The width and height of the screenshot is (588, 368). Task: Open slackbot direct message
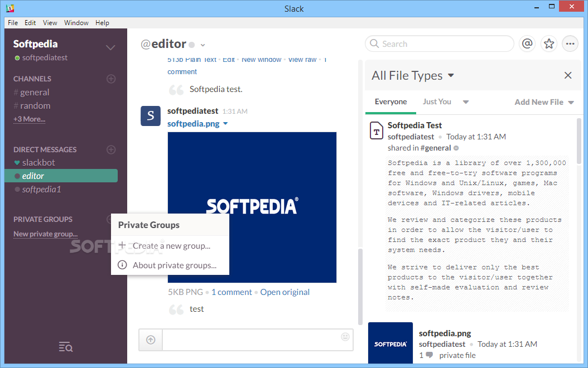[x=35, y=163]
